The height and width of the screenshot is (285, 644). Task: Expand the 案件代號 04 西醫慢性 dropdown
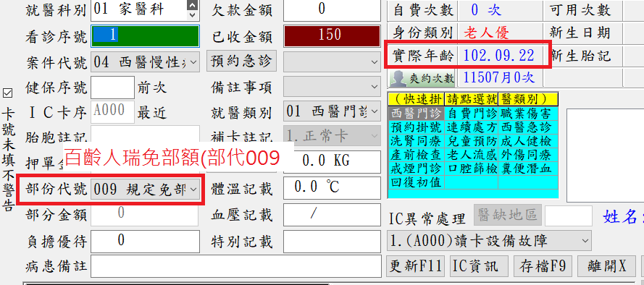coord(145,63)
